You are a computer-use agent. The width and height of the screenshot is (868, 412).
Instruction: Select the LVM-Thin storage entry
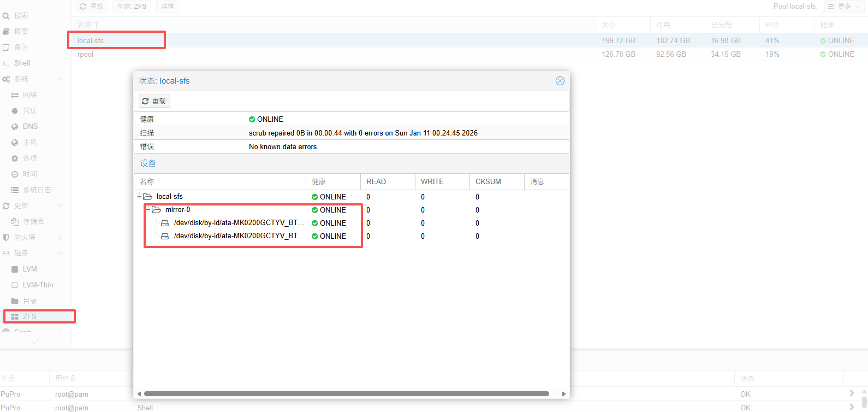(x=38, y=285)
